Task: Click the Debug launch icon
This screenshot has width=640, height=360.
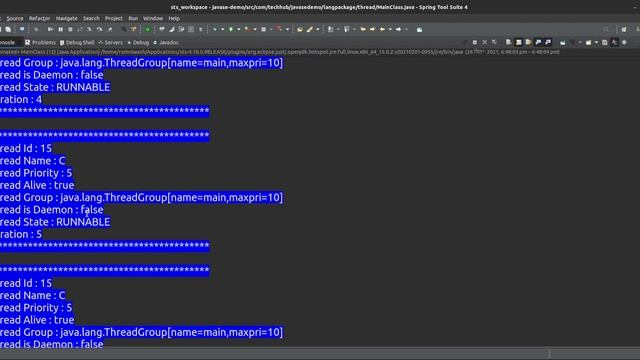Action: click(215, 29)
